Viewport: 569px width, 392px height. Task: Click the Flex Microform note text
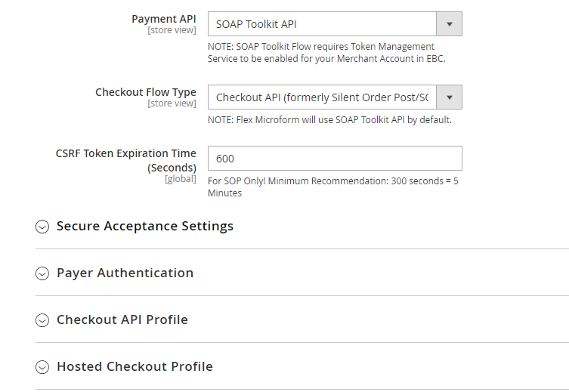pyautogui.click(x=329, y=119)
